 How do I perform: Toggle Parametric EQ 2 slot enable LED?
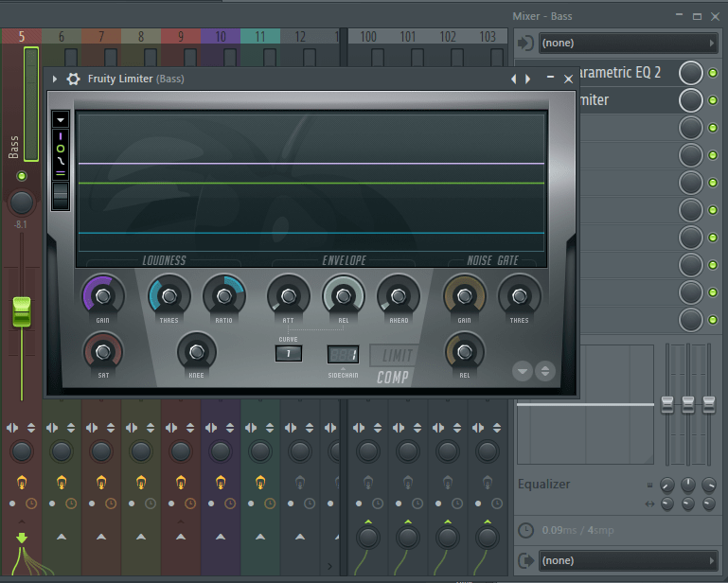click(x=713, y=73)
